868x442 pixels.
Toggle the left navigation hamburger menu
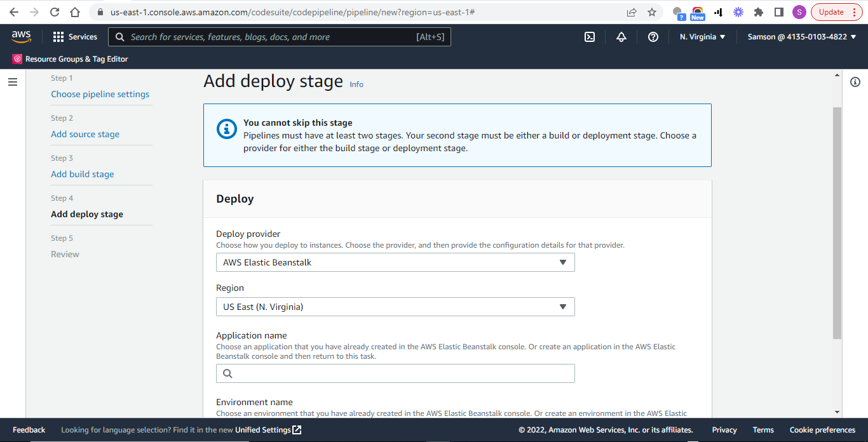tap(12, 81)
